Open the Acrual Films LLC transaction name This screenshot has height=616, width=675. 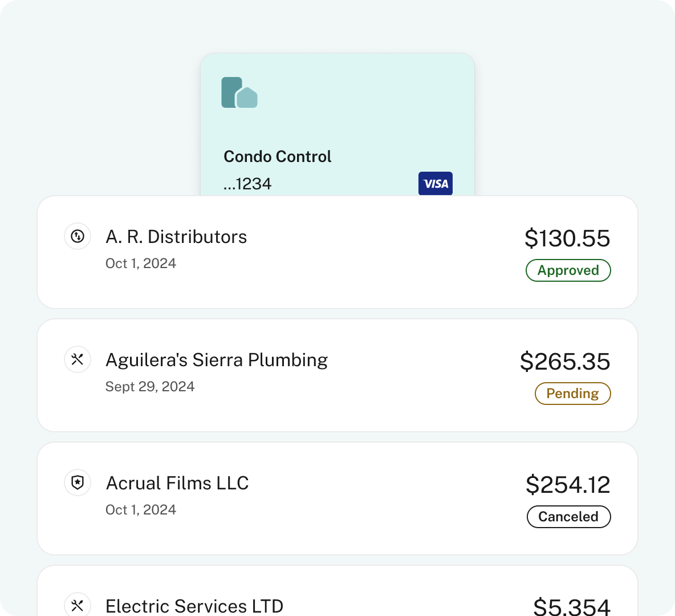click(x=177, y=483)
